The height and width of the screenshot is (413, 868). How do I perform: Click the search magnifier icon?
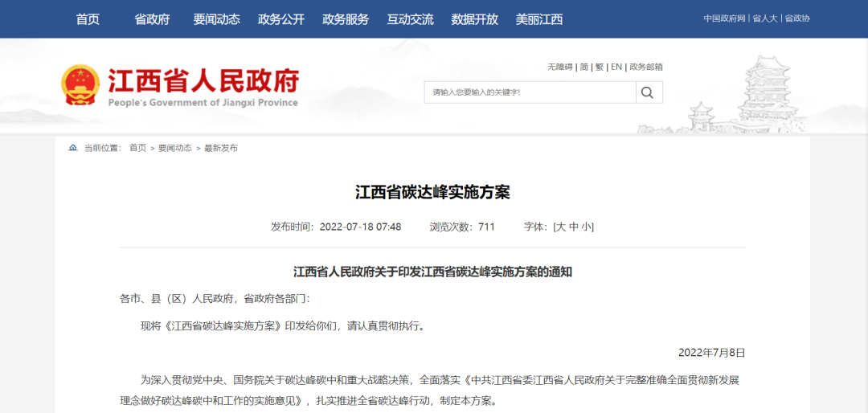pos(648,92)
